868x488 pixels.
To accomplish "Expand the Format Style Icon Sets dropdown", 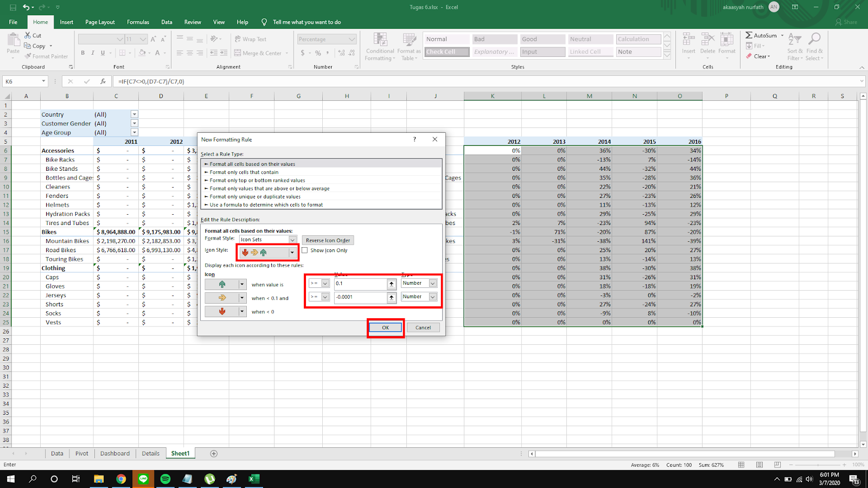I will pyautogui.click(x=292, y=240).
